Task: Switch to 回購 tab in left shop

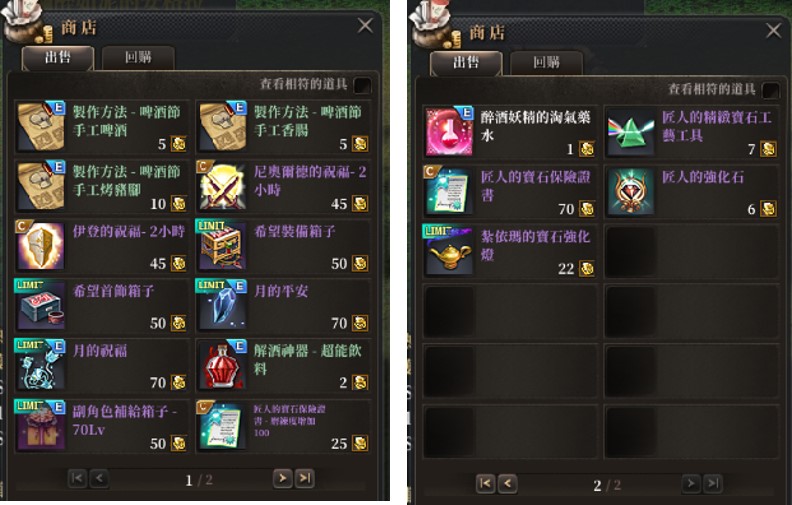Action: point(138,58)
